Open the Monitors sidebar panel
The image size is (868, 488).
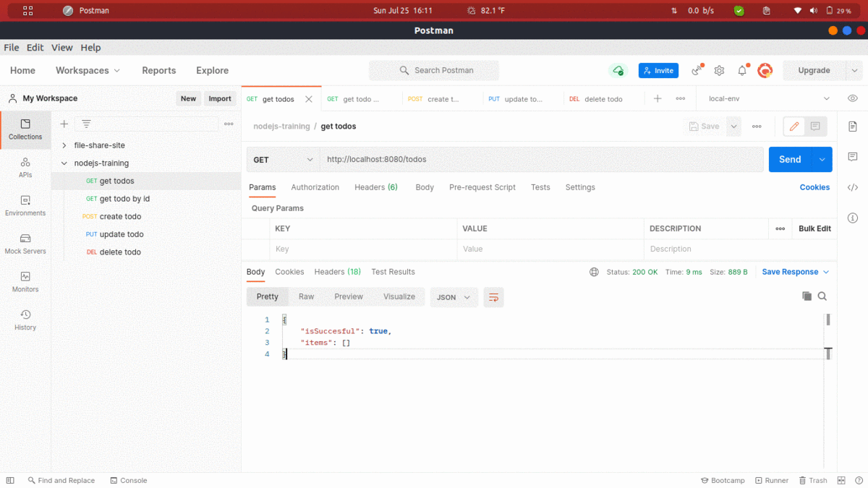(x=25, y=282)
